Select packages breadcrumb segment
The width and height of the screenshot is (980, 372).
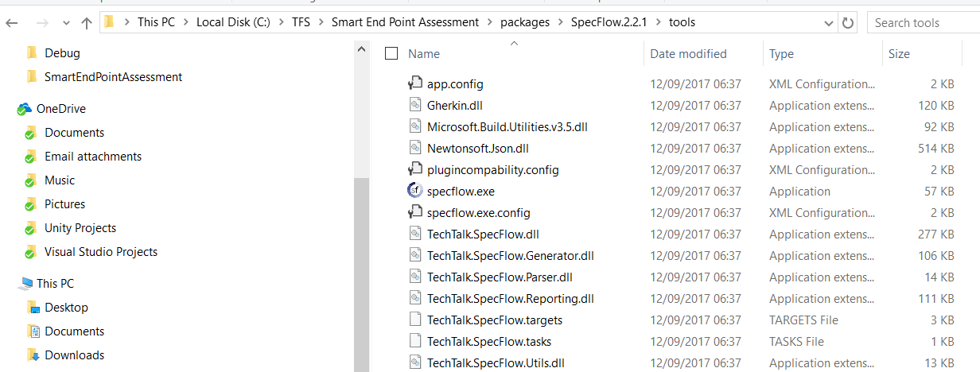[x=524, y=22]
